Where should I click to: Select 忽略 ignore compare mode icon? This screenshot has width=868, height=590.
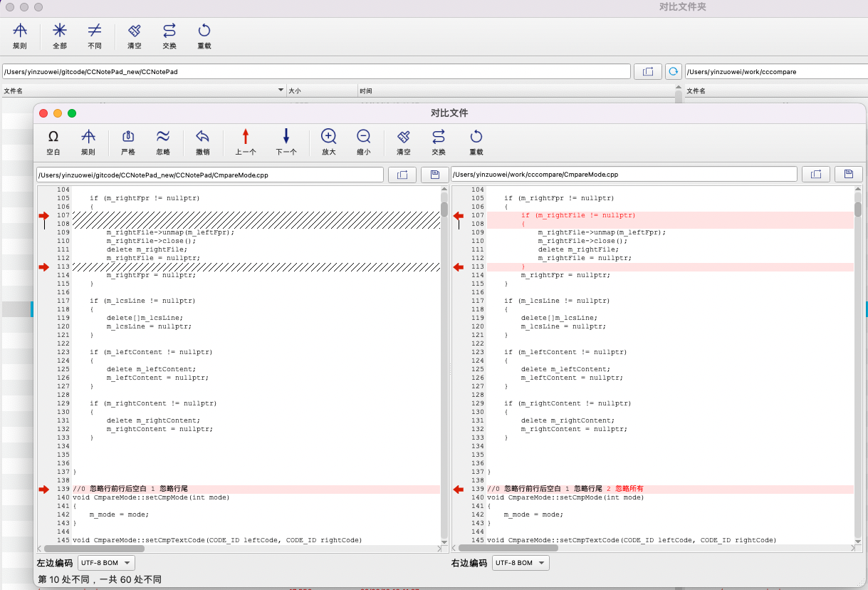click(163, 140)
